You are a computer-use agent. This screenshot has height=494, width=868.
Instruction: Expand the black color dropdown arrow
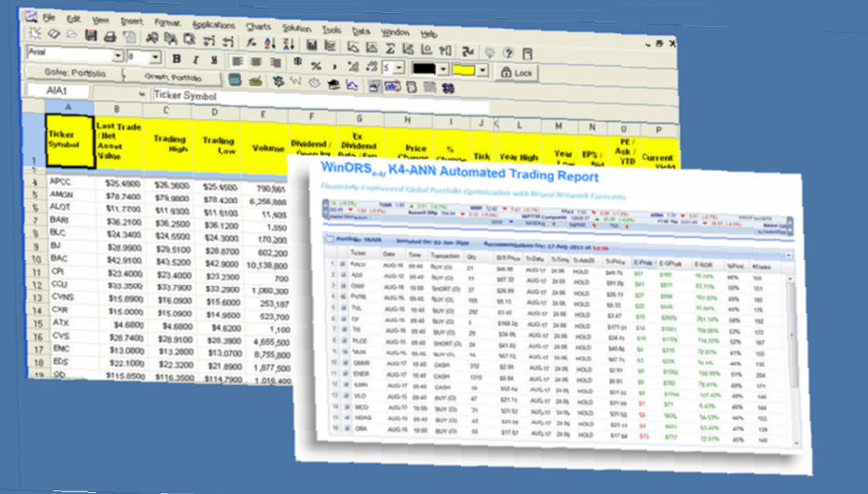click(444, 69)
